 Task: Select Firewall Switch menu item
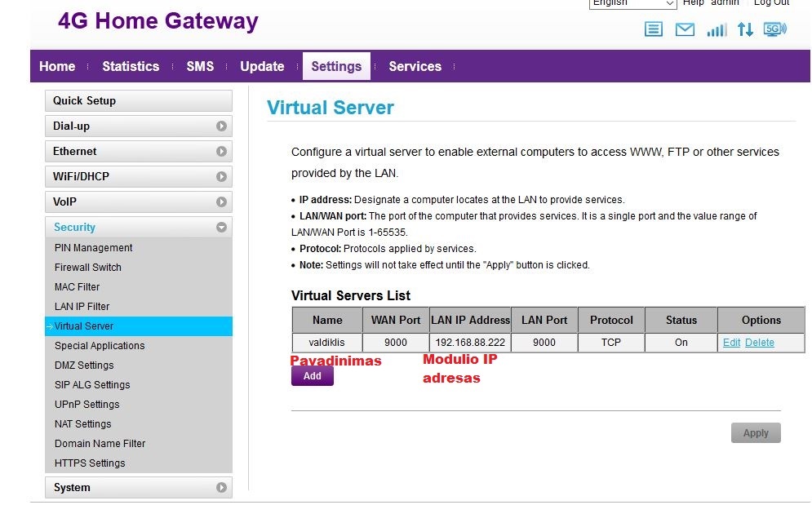click(88, 268)
